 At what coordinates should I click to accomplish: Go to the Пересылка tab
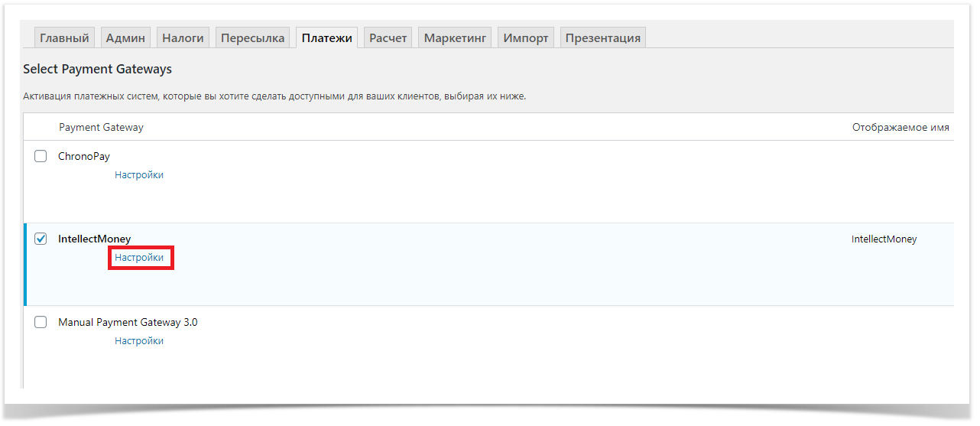[x=253, y=38]
